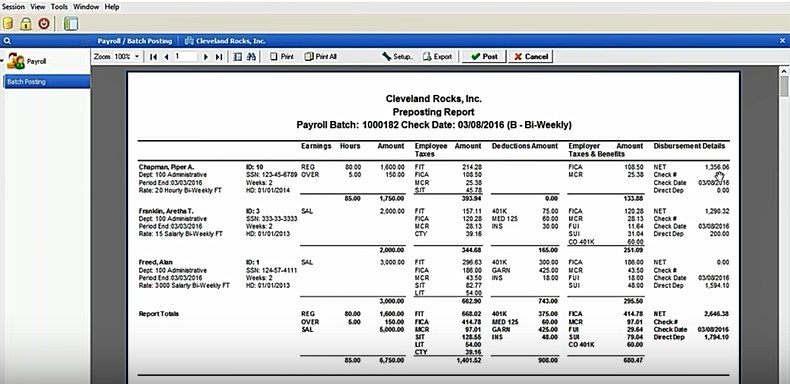
Task: Click the Cancel button
Action: pos(531,56)
